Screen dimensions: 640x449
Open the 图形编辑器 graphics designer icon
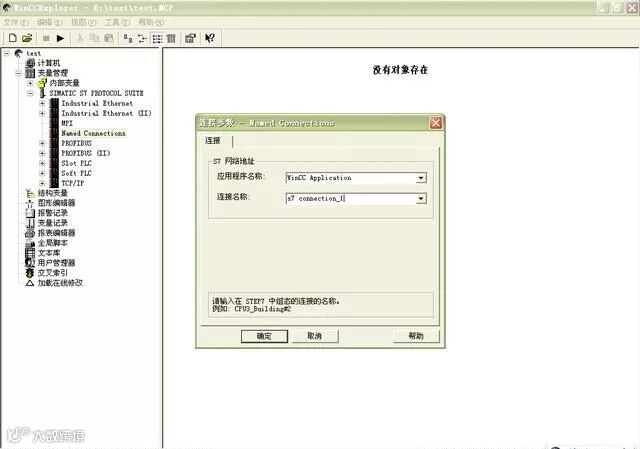tap(30, 203)
